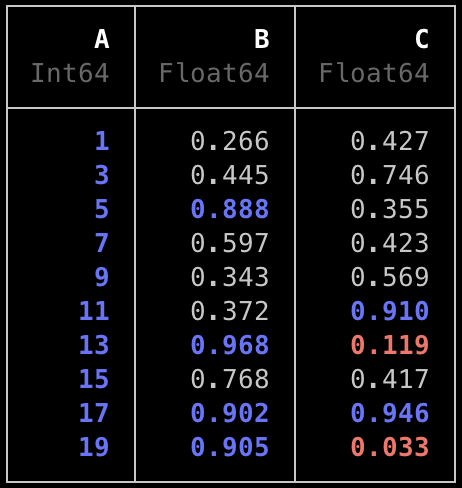Click value 0.905 in column B

[230, 447]
